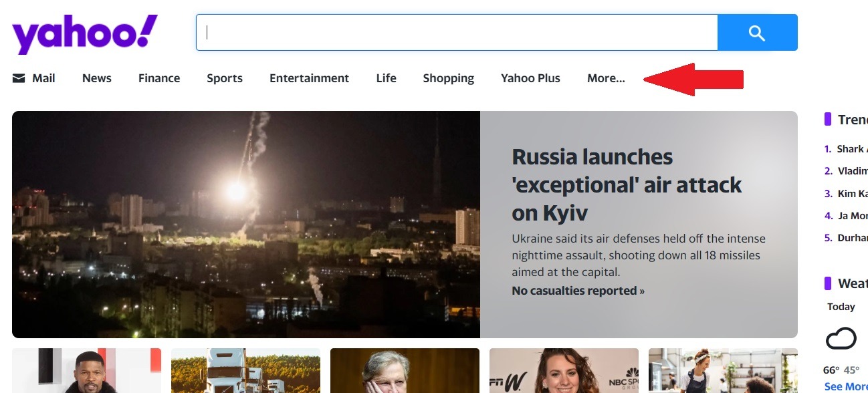Click the cloudy weather icon for Today

[x=841, y=339]
